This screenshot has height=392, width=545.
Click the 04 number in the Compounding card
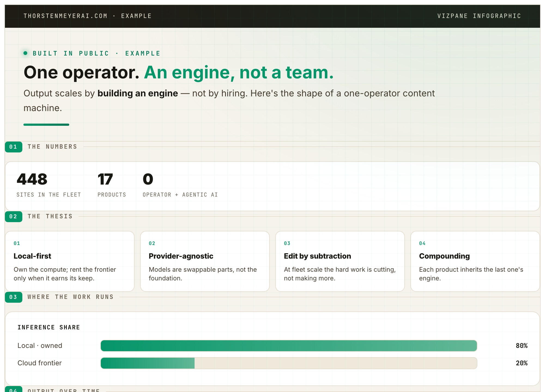tap(422, 243)
